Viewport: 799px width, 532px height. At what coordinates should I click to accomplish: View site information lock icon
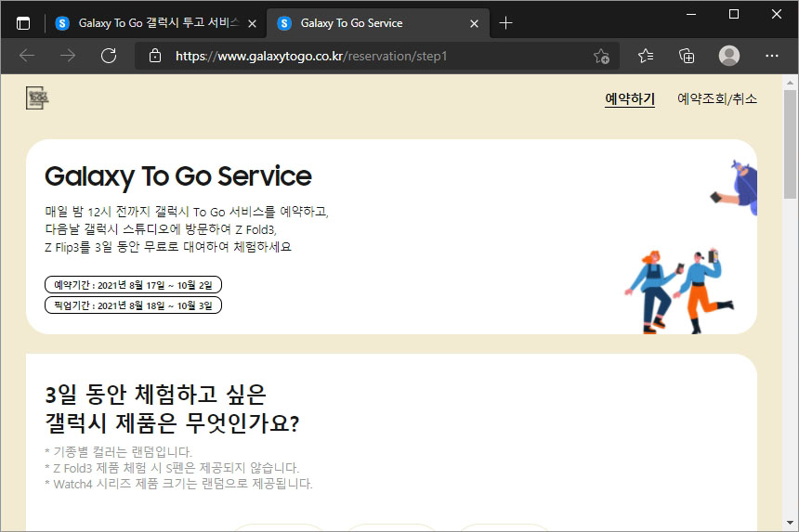point(155,56)
